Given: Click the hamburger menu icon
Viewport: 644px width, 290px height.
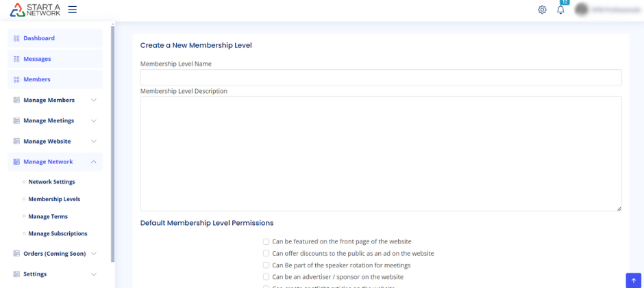Looking at the screenshot, I should tap(72, 10).
